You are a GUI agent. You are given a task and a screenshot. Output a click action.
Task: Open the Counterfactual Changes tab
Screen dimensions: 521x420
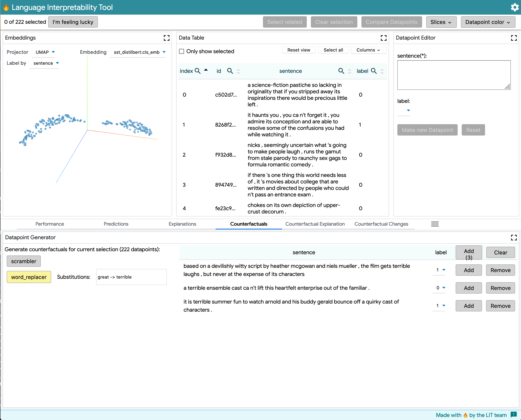coord(381,224)
